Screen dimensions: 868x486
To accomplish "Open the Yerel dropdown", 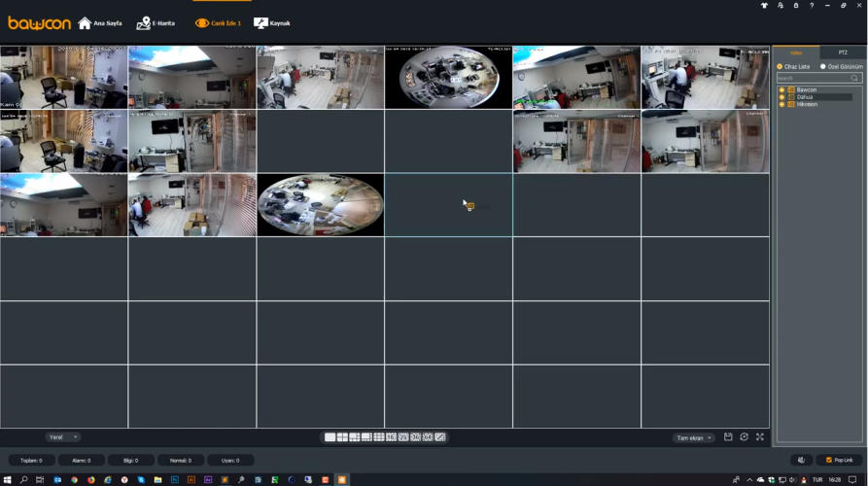I will [62, 437].
